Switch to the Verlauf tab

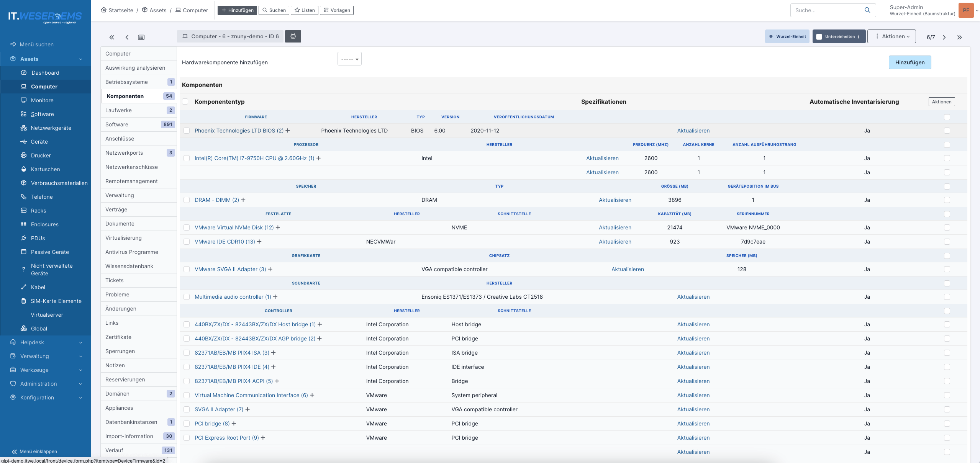click(139, 450)
